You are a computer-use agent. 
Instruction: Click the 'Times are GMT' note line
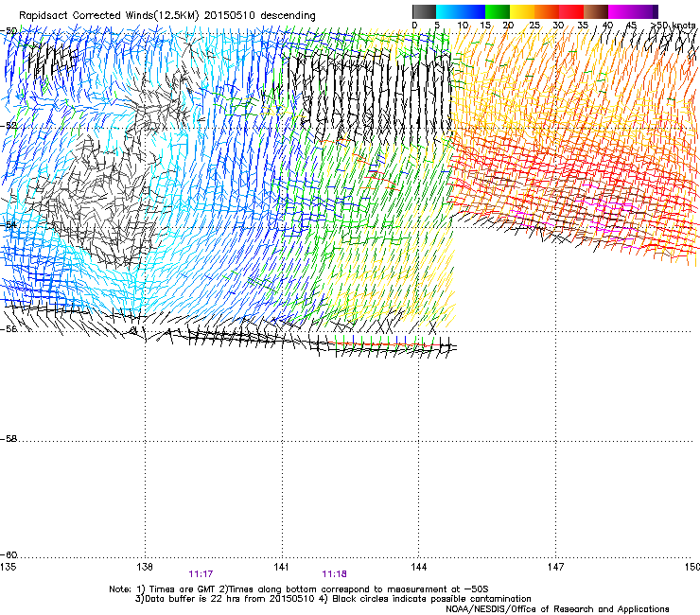click(299, 589)
